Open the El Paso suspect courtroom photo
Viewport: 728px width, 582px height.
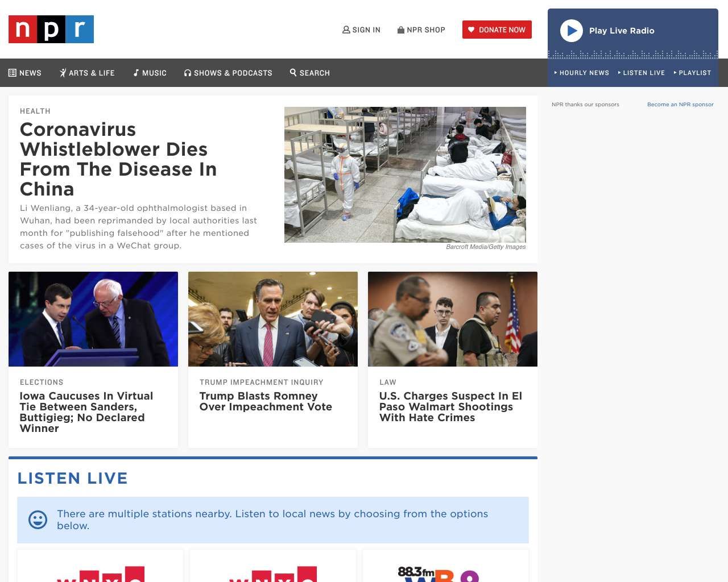[453, 319]
